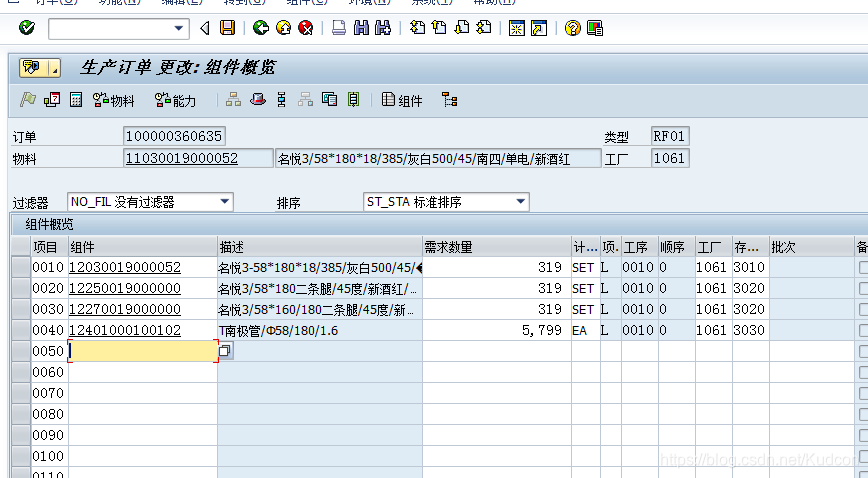Screen dimensions: 868x478
Task: Click the document overview icon after operations
Action: [x=329, y=100]
